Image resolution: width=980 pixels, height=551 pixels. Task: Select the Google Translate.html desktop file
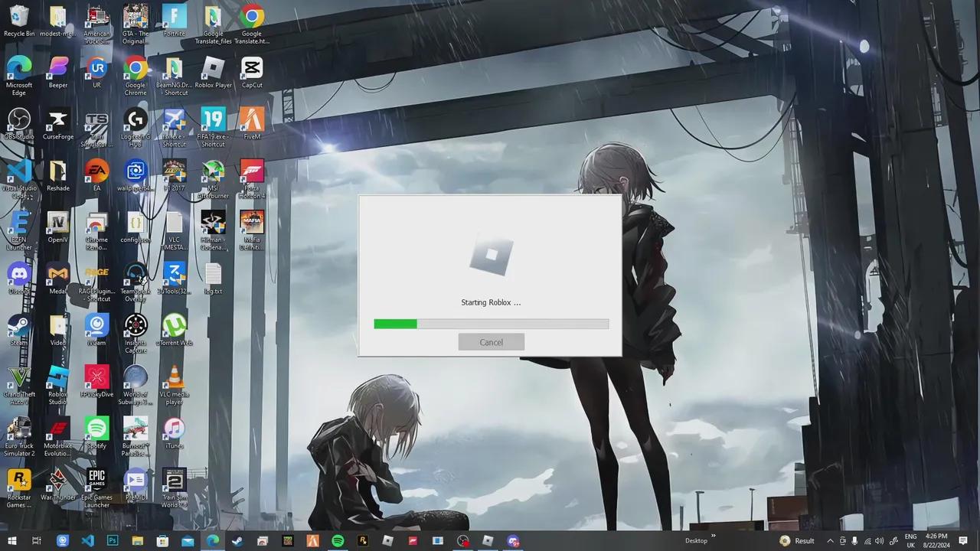pyautogui.click(x=252, y=25)
